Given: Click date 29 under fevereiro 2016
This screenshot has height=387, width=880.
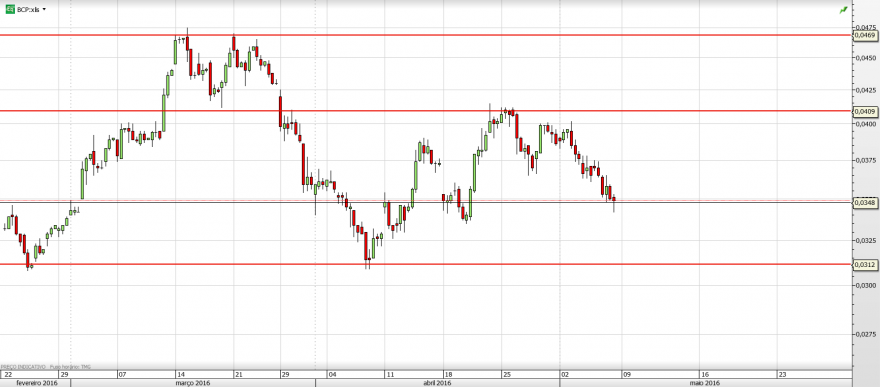Looking at the screenshot, I should click(65, 374).
